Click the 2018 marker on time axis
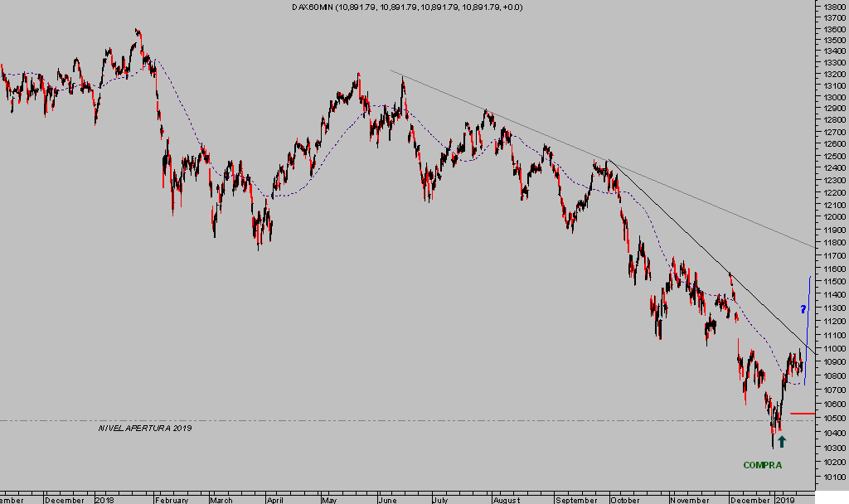Viewport: 849px width, 504px height. (104, 500)
